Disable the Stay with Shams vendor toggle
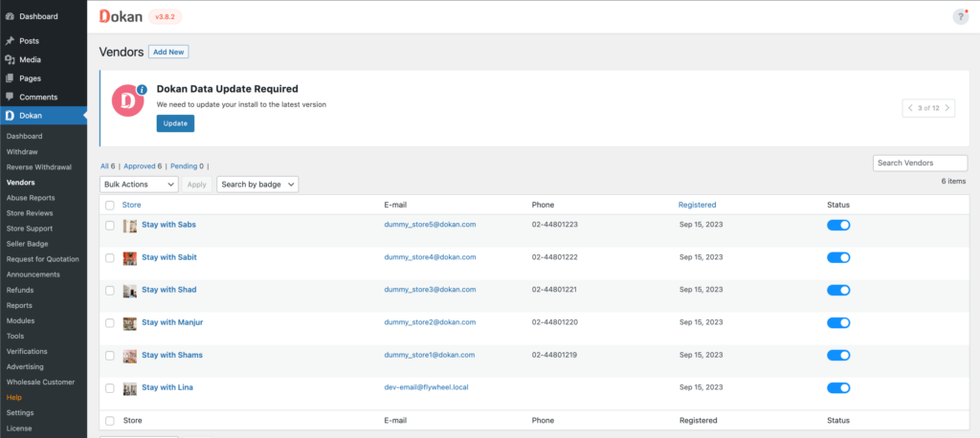980x438 pixels. (x=838, y=355)
